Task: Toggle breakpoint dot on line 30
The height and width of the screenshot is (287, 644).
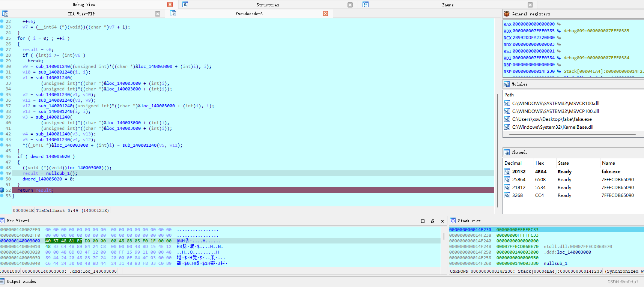Action: tap(2, 66)
